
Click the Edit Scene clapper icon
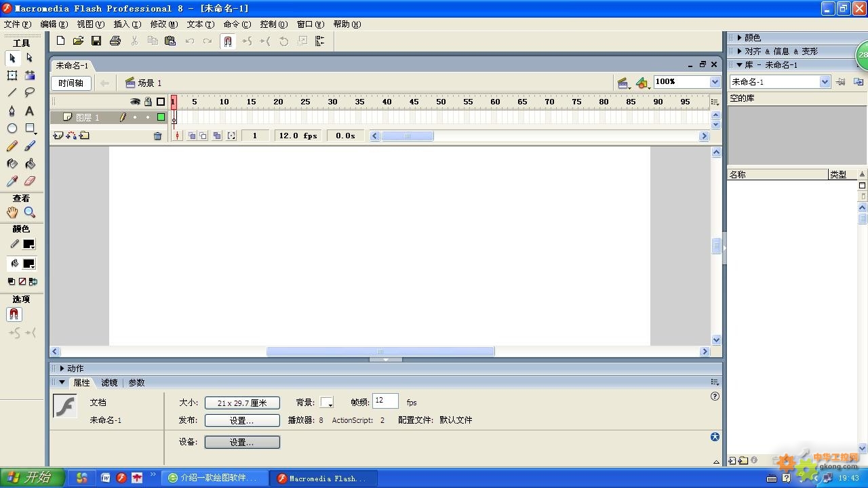pyautogui.click(x=624, y=83)
